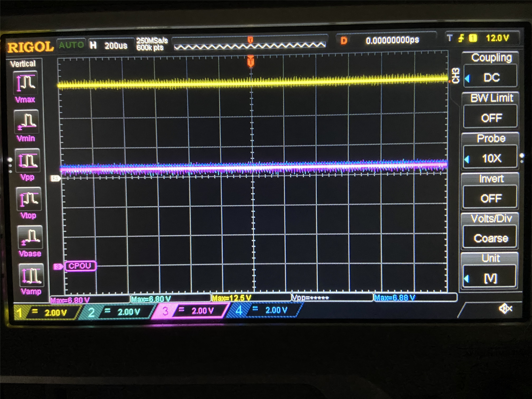Click the 600k pts memory depth readout
The image size is (532, 399).
150,48
